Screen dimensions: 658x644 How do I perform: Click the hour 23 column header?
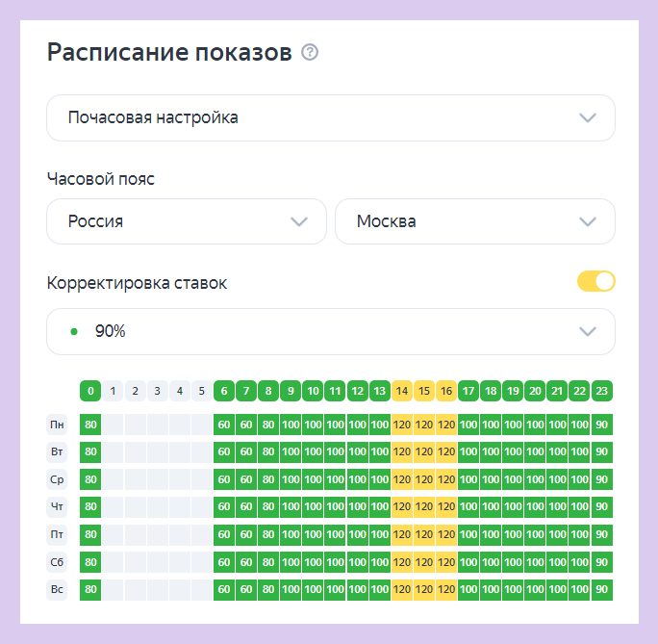tap(602, 391)
